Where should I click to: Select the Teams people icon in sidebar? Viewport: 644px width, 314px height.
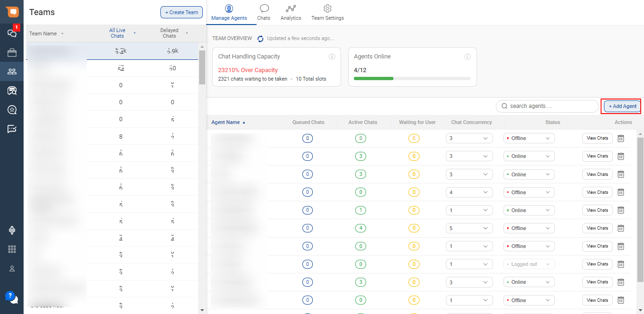12,72
